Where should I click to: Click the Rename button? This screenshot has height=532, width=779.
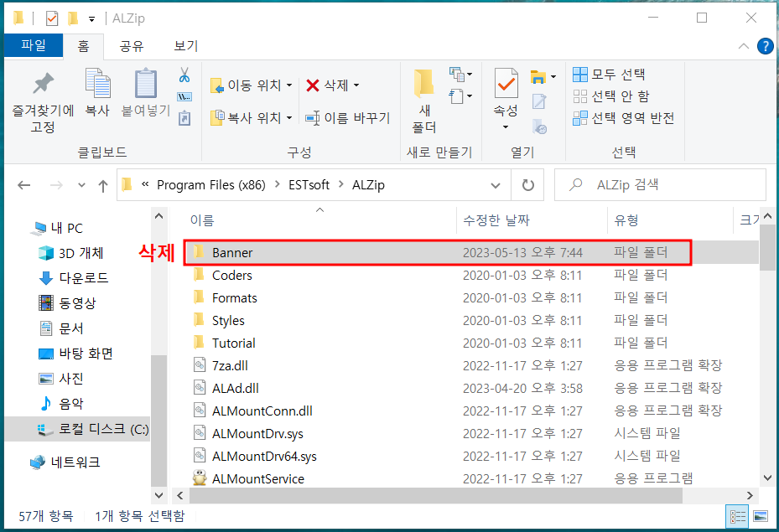tap(347, 117)
